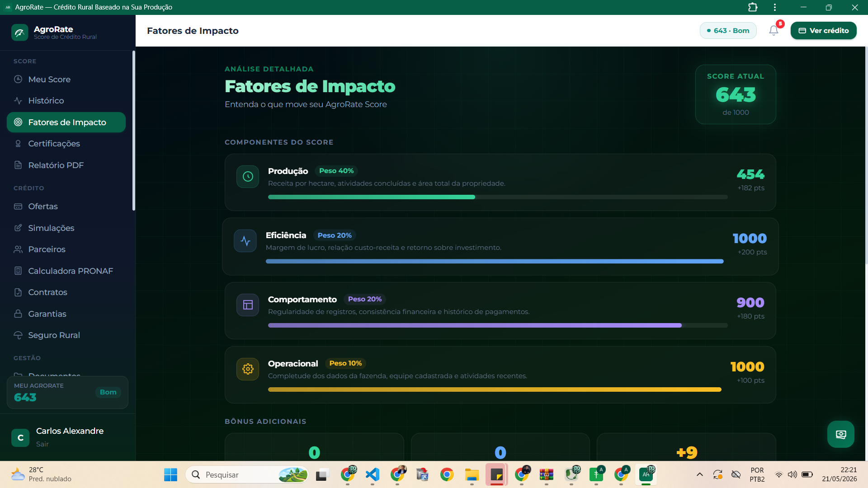The image size is (868, 488).
Task: Click the Relatório PDF document icon
Action: pyautogui.click(x=18, y=165)
